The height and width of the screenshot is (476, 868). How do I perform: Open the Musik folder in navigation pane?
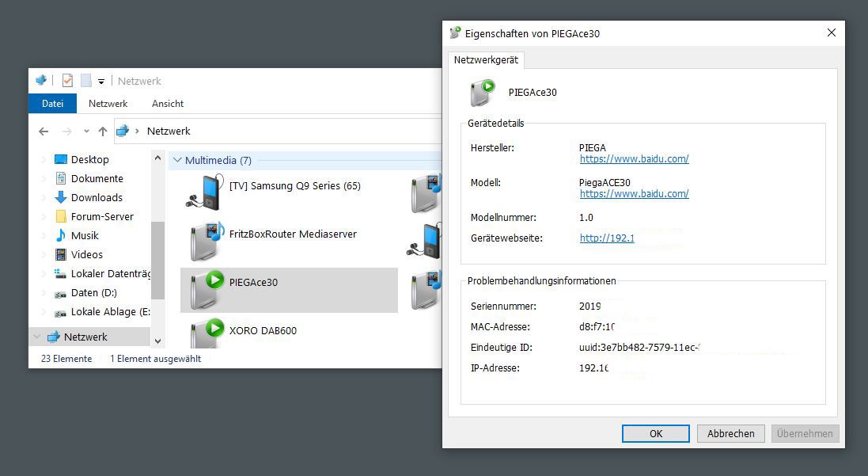(x=85, y=235)
